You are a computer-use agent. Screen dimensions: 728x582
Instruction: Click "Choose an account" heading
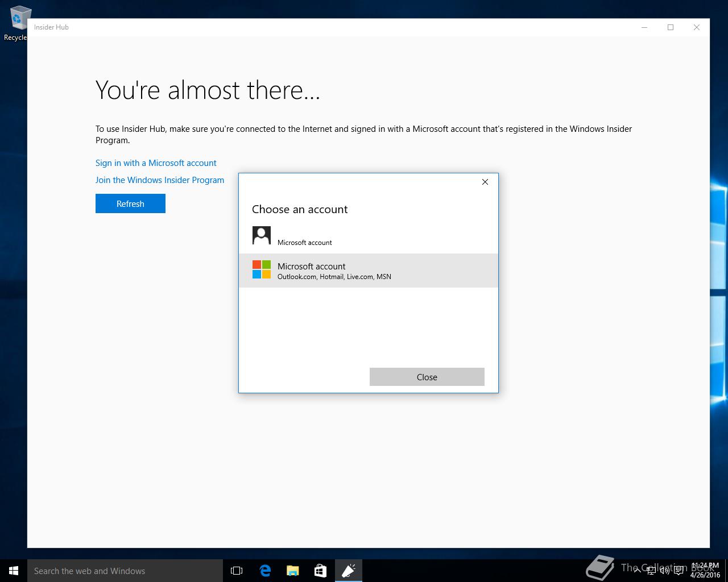pos(300,209)
